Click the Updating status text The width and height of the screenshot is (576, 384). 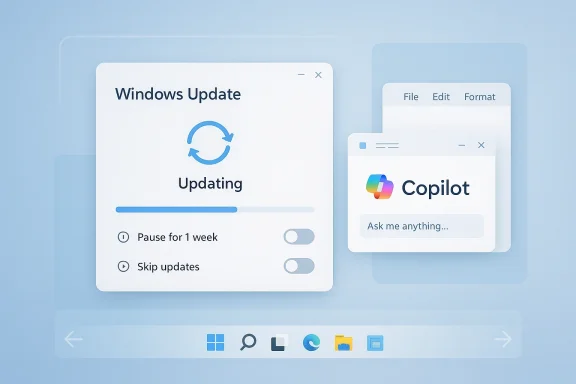click(x=210, y=184)
